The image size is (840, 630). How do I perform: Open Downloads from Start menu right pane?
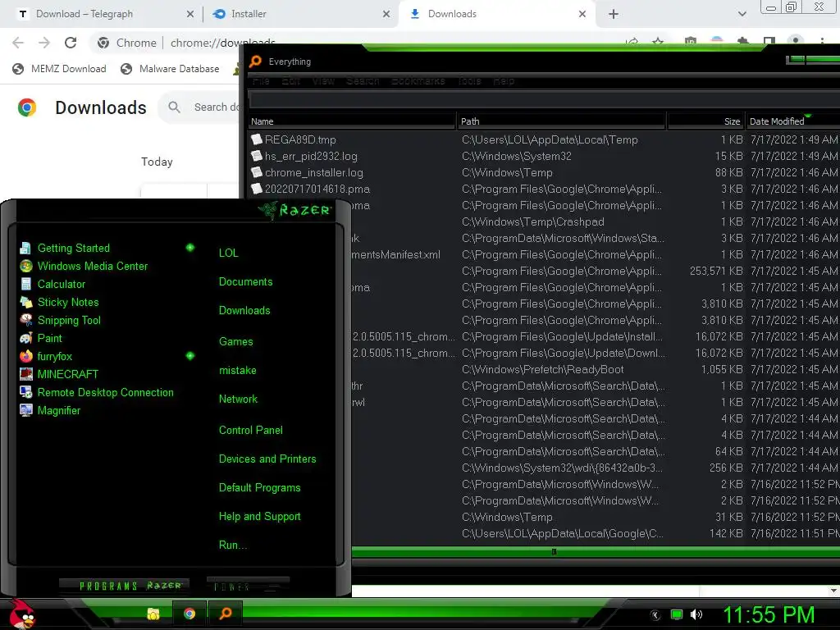coord(244,311)
